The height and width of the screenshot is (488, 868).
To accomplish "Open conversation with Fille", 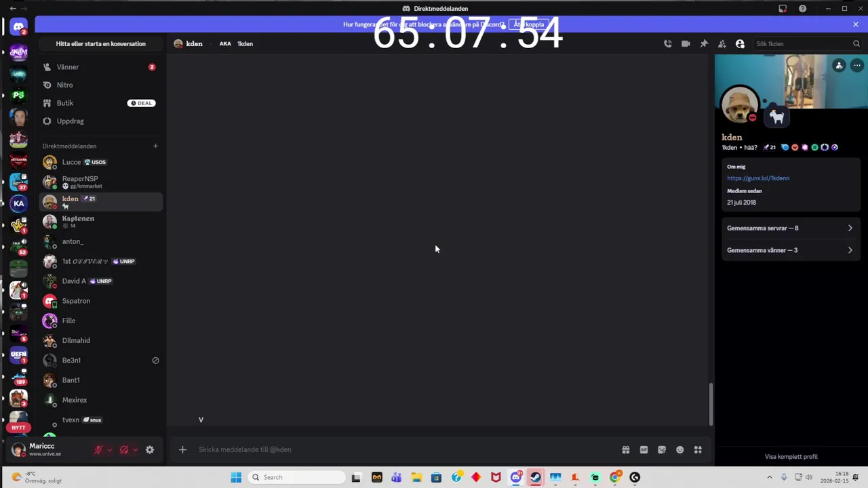I will coord(100,321).
